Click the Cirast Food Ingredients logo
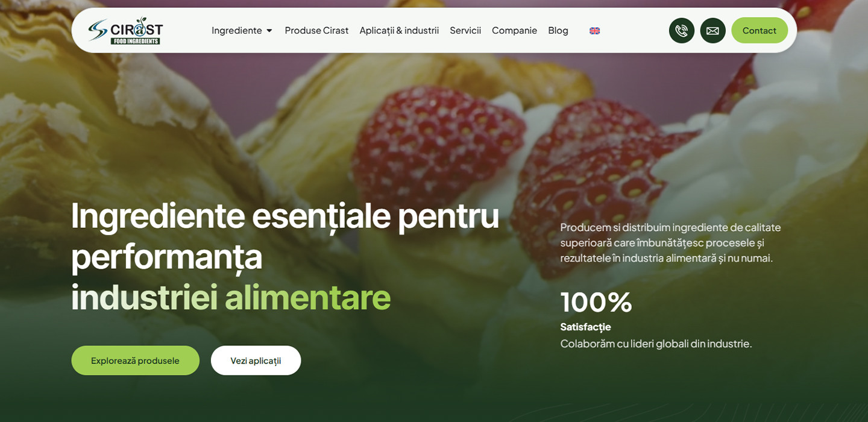 pyautogui.click(x=125, y=31)
